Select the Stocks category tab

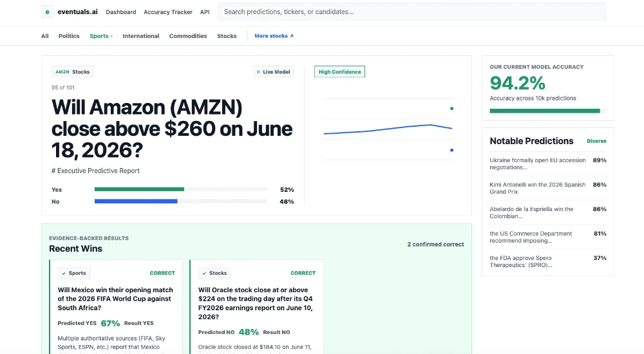click(x=227, y=36)
